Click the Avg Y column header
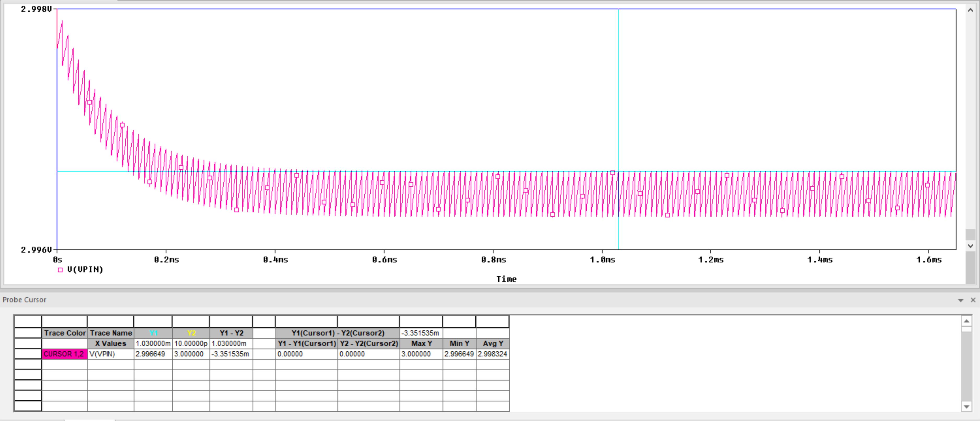This screenshot has height=421, width=980. 493,343
